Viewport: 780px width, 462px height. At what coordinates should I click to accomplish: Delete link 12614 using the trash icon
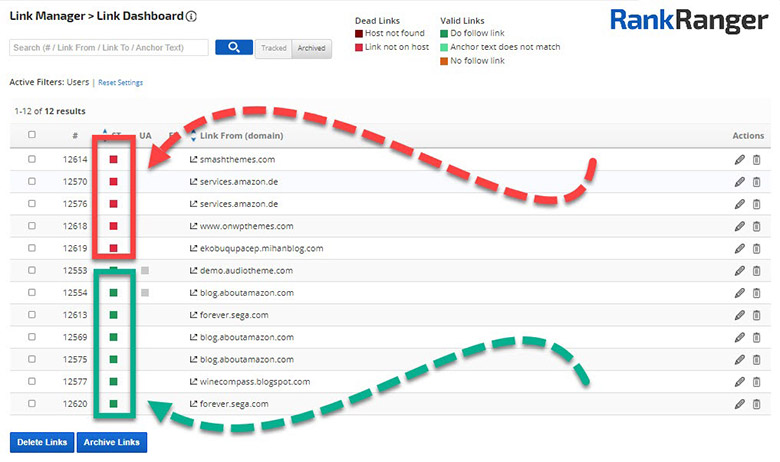[757, 160]
